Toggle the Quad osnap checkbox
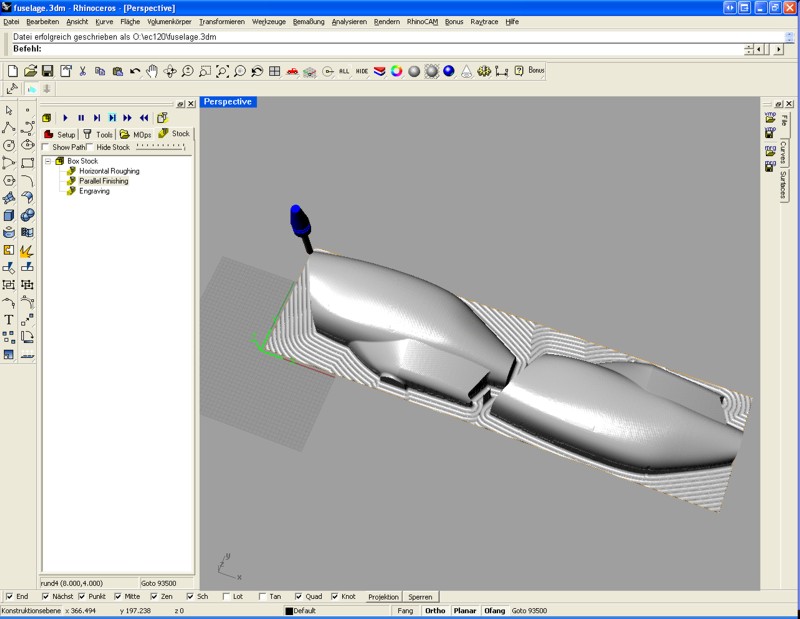This screenshot has width=800, height=619. (x=298, y=596)
